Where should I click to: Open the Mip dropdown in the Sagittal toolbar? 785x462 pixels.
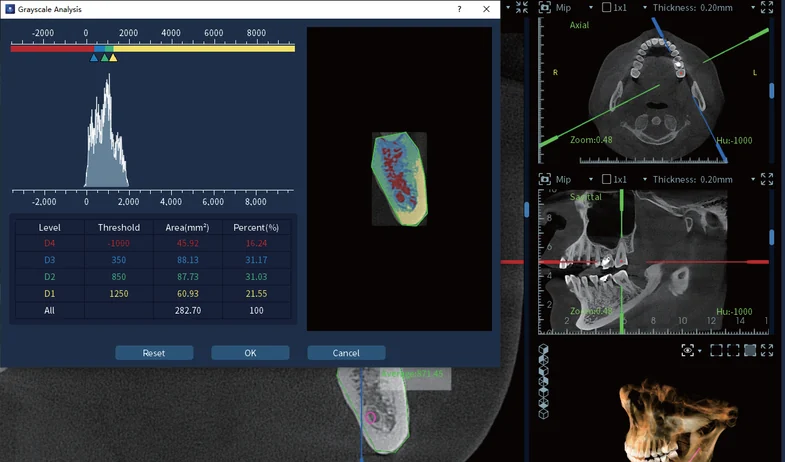click(x=591, y=179)
